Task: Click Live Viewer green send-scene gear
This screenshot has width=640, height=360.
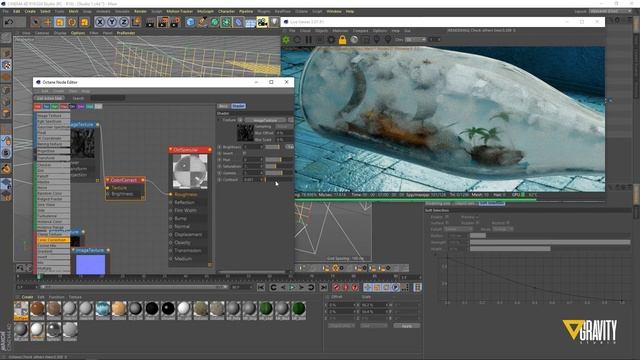Action: [x=286, y=40]
